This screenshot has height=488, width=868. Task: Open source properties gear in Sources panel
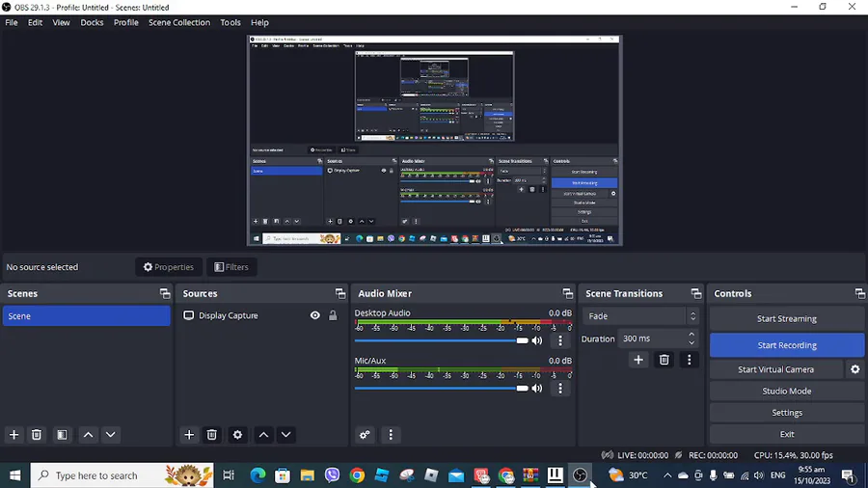pyautogui.click(x=237, y=435)
